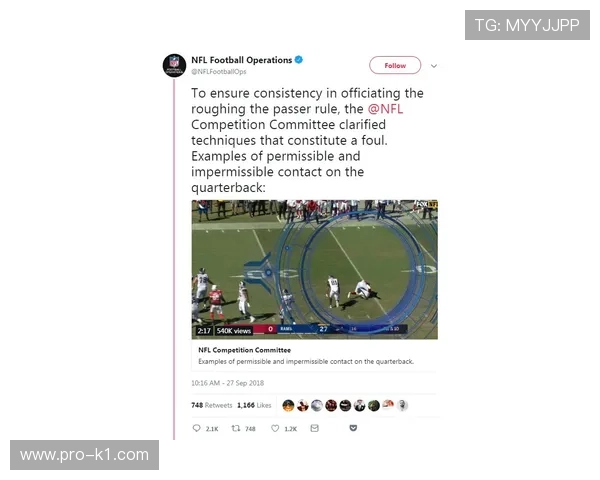Screen dimensions: 600x480
Task: Like the tweet with the heart icon
Action: [x=275, y=428]
